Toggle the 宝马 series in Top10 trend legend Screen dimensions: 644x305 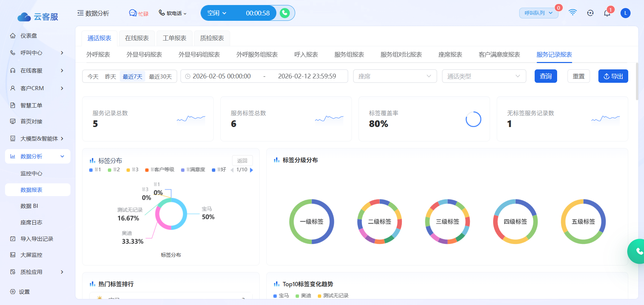pyautogui.click(x=281, y=296)
